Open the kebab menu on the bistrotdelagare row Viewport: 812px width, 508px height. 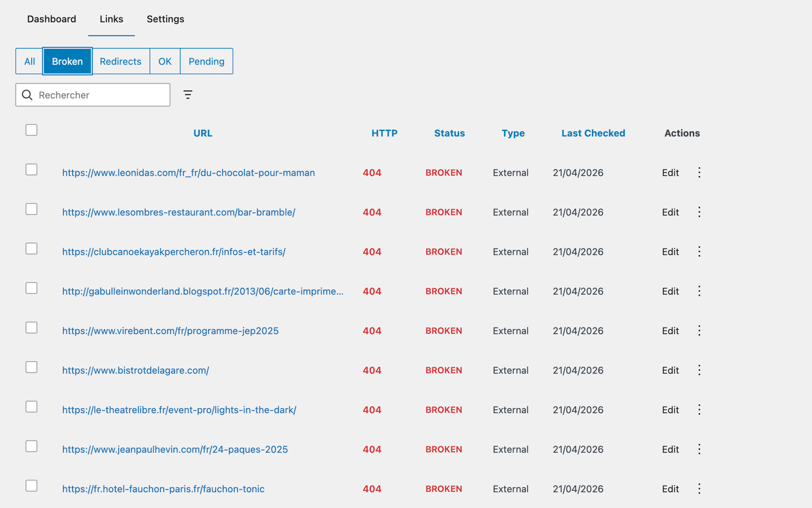[699, 370]
